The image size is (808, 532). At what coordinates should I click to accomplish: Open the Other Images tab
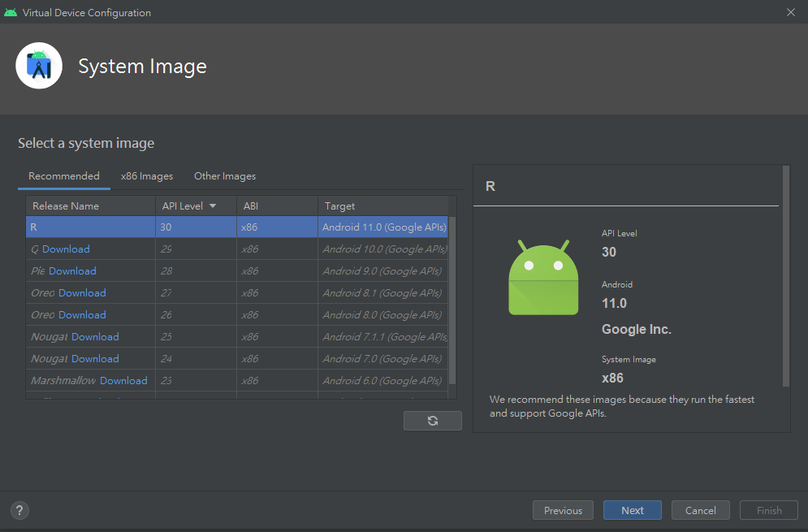225,175
